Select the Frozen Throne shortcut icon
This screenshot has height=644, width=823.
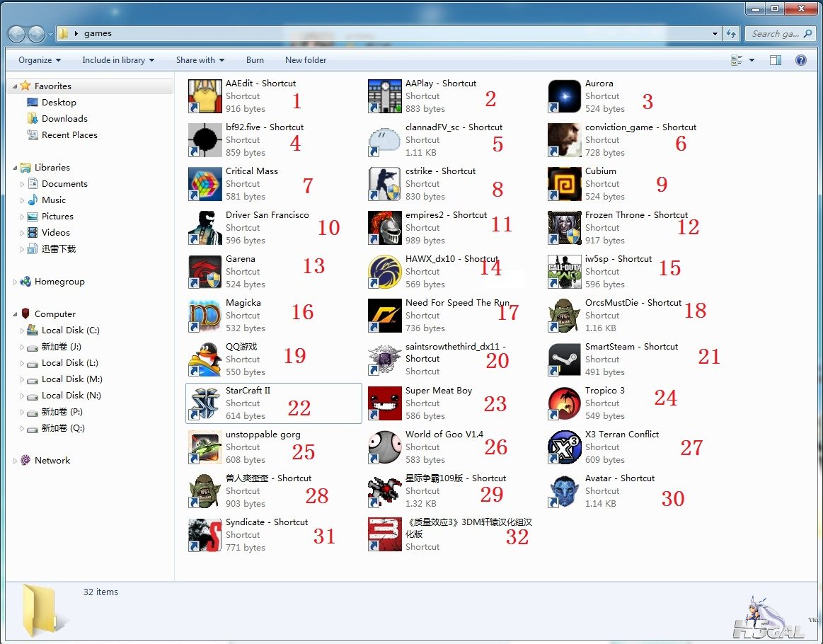click(564, 228)
